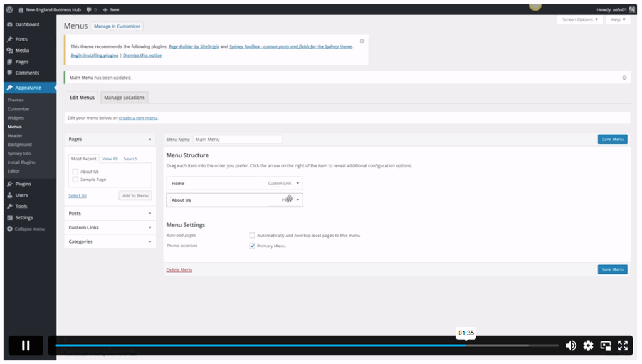Dismiss the Main Menu updated notice
The height and width of the screenshot is (364, 642).
tap(624, 77)
